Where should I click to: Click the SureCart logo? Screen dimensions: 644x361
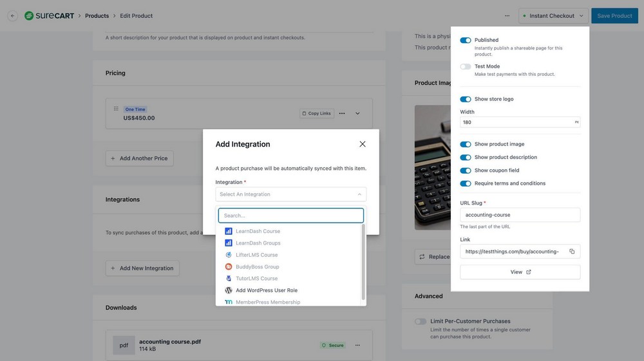[50, 15]
